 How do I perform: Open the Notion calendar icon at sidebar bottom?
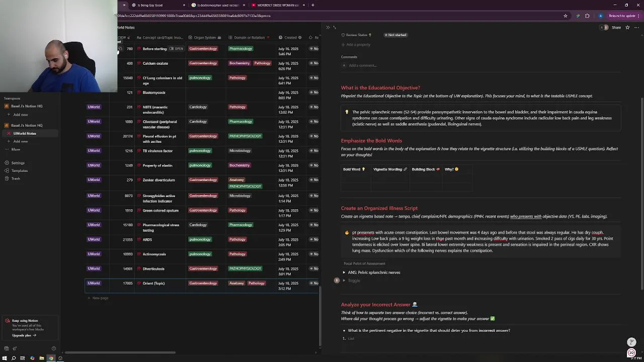(7, 348)
